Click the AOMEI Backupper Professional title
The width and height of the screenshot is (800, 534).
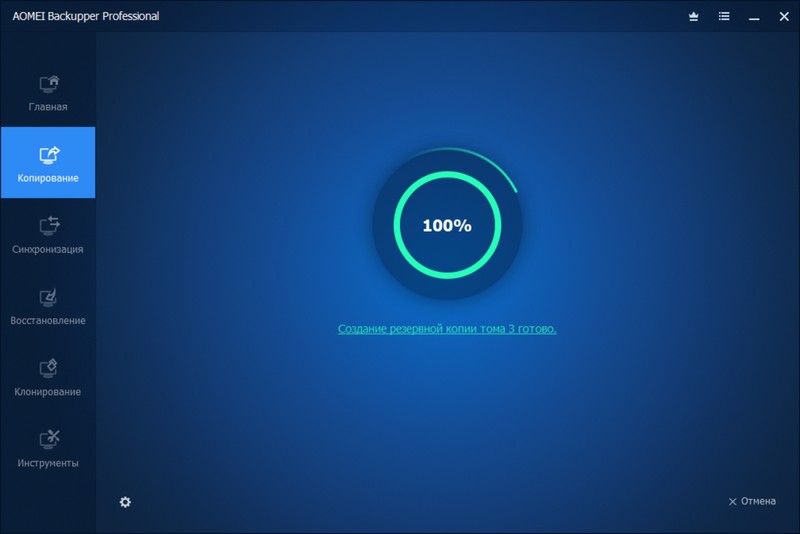pos(86,17)
